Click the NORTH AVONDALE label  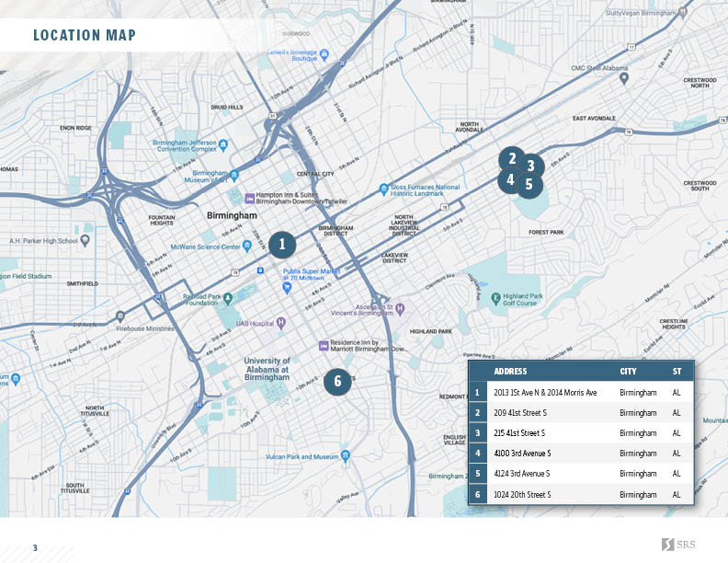(x=469, y=127)
